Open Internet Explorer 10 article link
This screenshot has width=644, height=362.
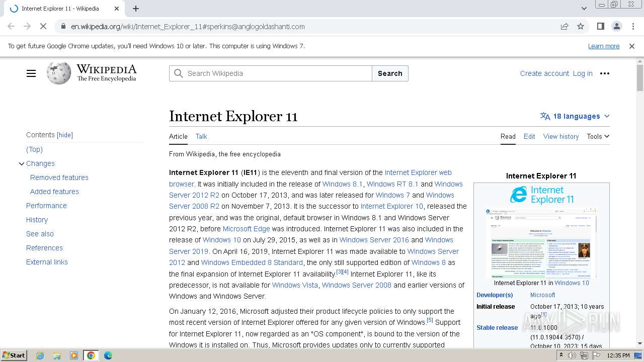[x=392, y=206]
